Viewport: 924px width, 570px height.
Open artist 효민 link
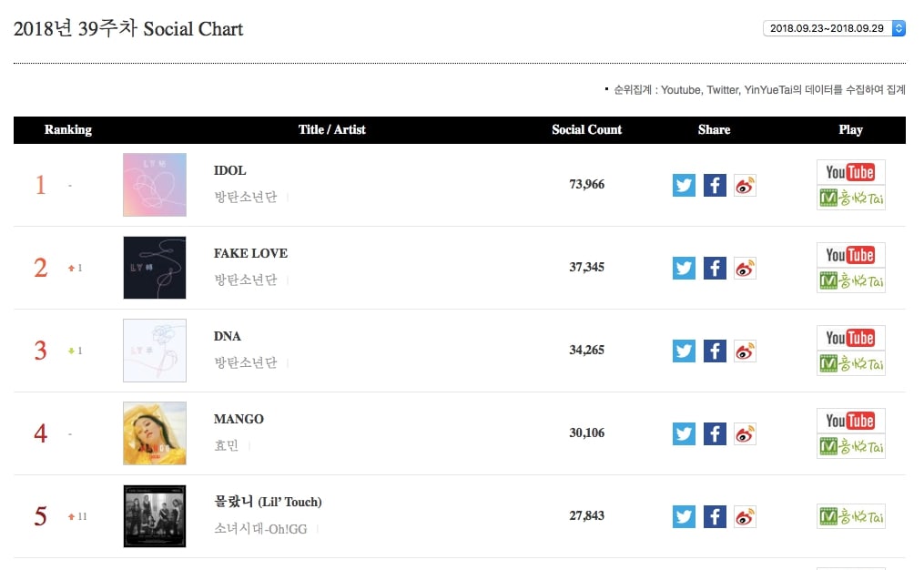point(225,445)
